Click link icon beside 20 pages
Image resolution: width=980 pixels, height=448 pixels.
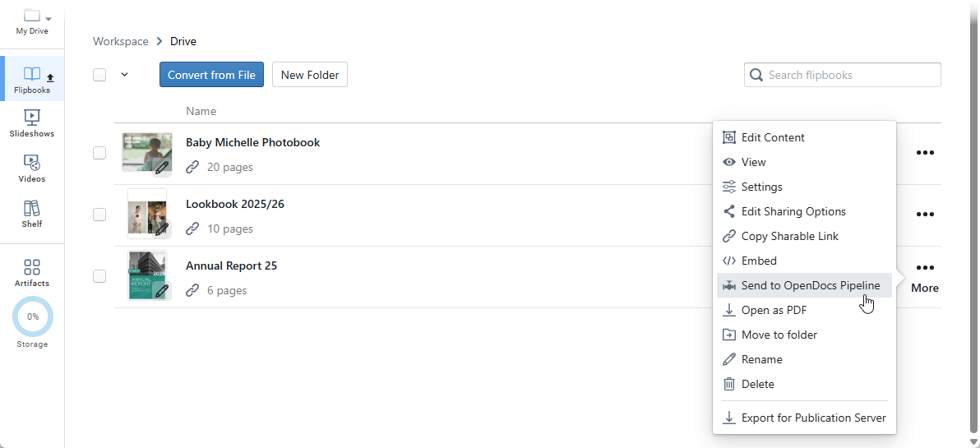coord(192,167)
